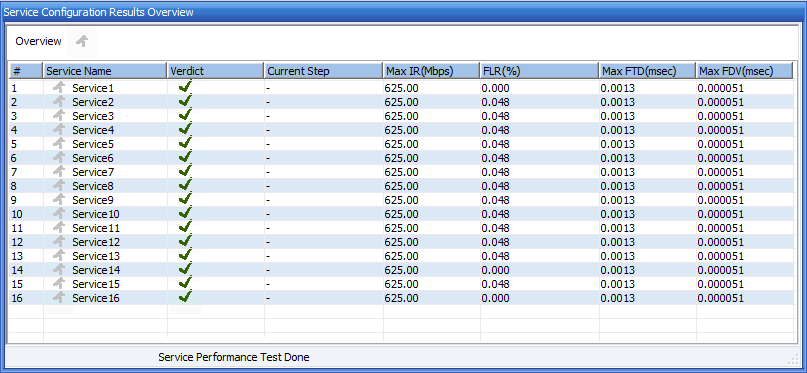Click the Max IR 625.00 in Service11 row
This screenshot has width=807, height=373.
(x=401, y=228)
